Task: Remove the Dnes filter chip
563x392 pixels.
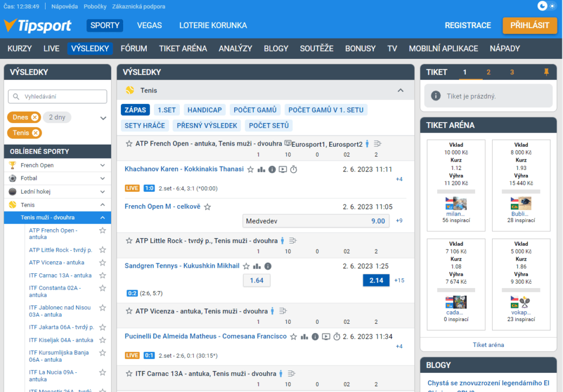Action: click(x=35, y=118)
